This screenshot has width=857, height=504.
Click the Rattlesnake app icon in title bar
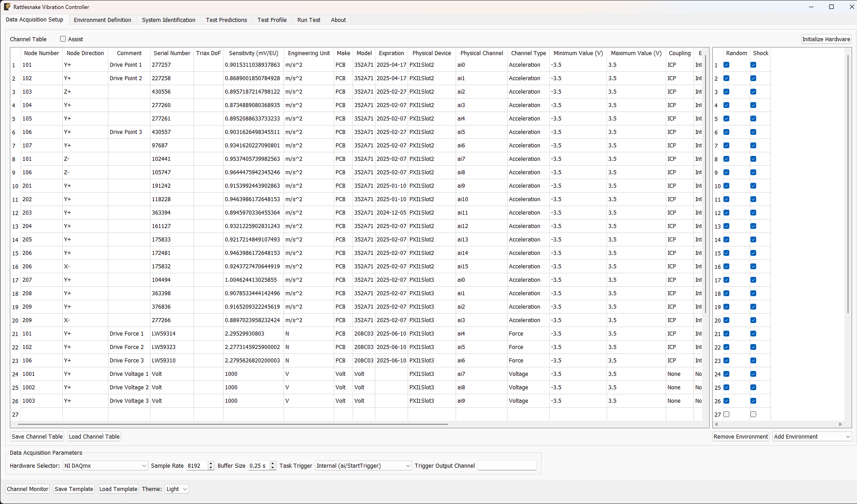click(7, 7)
